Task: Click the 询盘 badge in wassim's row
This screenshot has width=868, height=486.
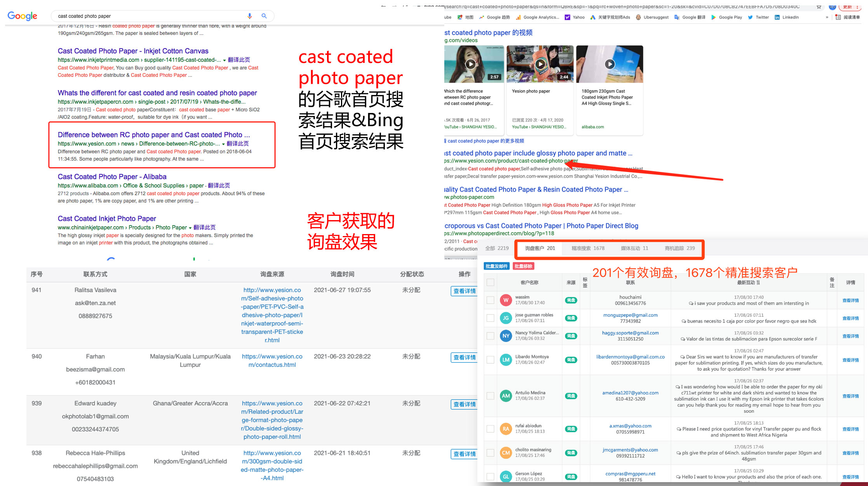Action: click(x=571, y=300)
